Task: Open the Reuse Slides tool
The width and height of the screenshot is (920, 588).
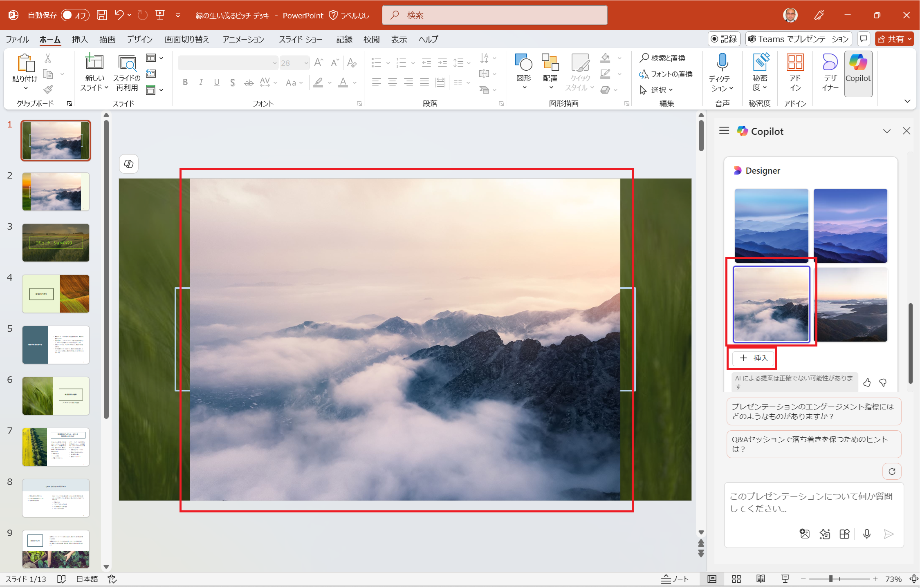Action: pos(127,73)
